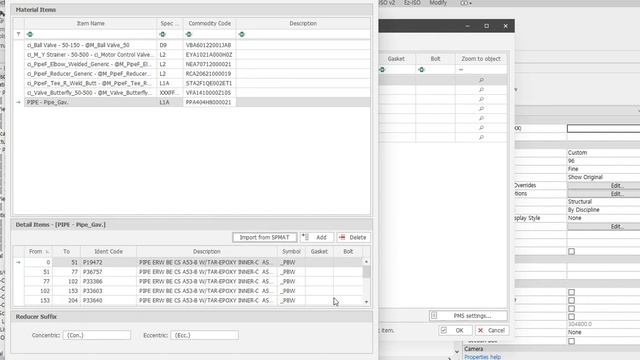Click the row indicator arrow beside P19472
Viewport: 640px width, 360px height.
(18, 262)
